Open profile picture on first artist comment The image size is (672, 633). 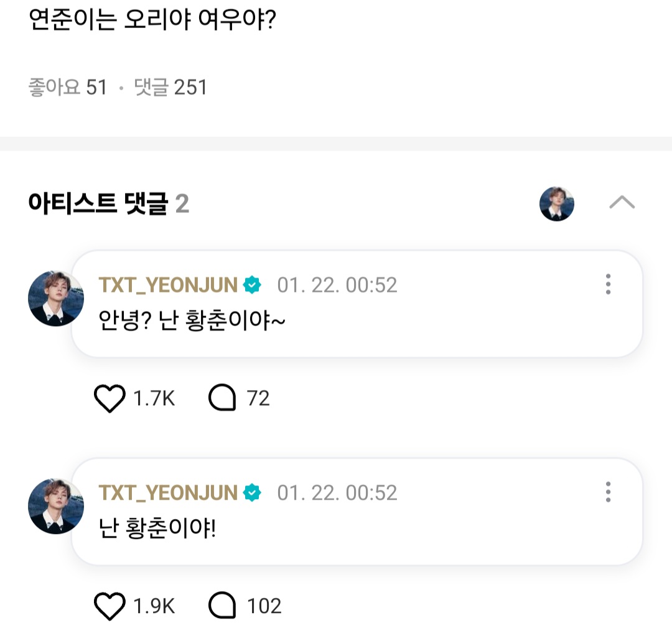pos(56,298)
